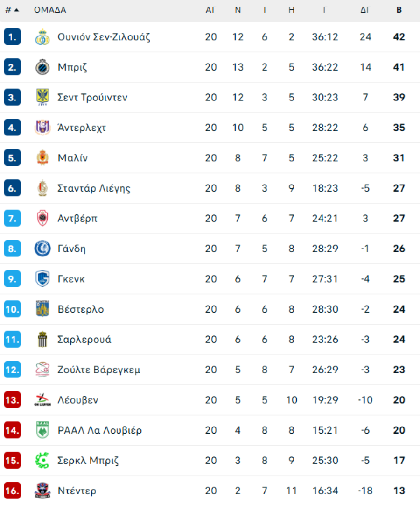Click the Γάνδη blue round logo
The height and width of the screenshot is (505, 420).
[42, 249]
